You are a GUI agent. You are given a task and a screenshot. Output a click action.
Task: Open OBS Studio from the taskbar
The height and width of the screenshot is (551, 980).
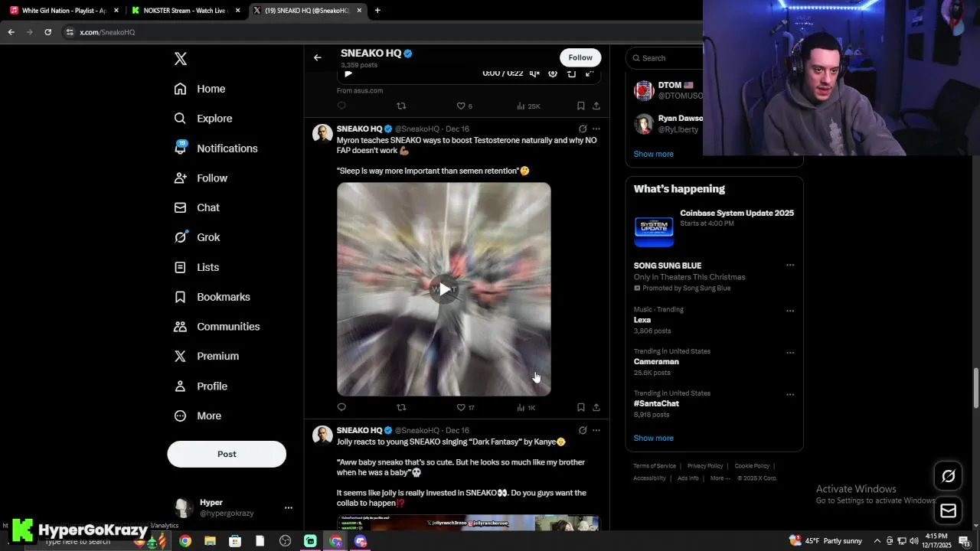click(286, 541)
